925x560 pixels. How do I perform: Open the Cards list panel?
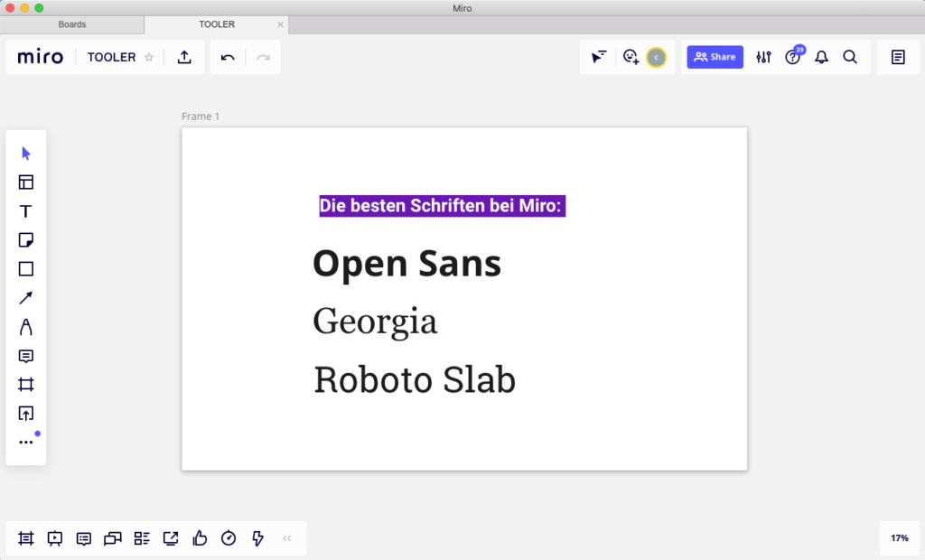[x=142, y=538]
